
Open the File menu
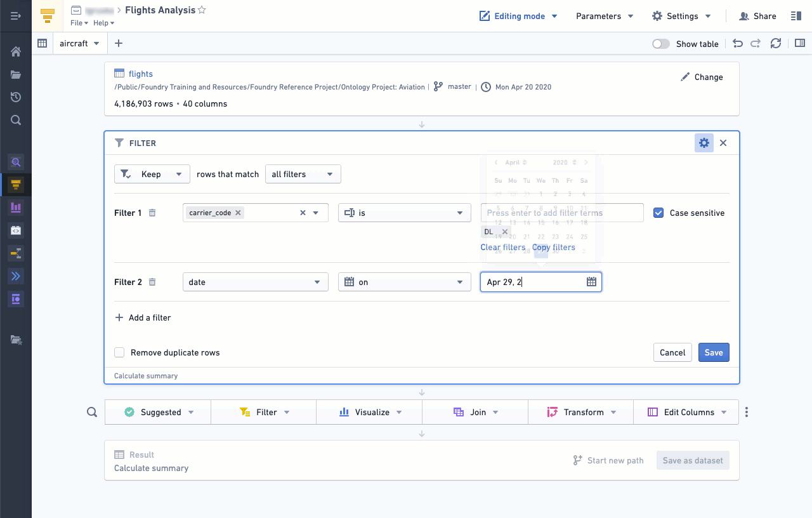[x=79, y=23]
